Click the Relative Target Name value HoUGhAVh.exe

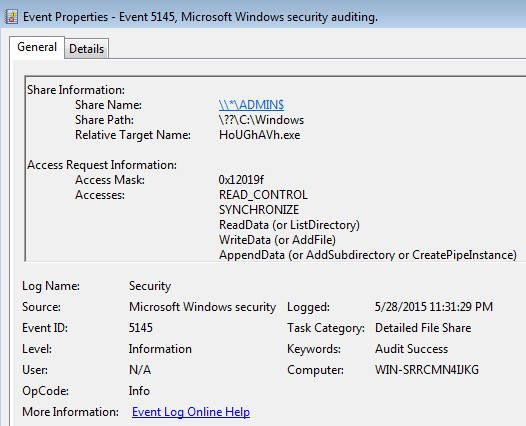tap(260, 135)
